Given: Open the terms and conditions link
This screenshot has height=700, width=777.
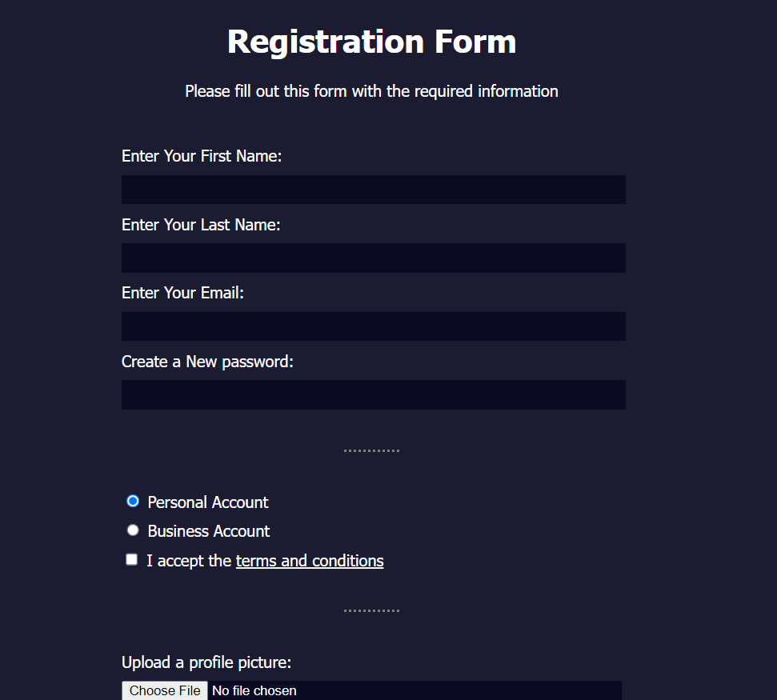Looking at the screenshot, I should pyautogui.click(x=309, y=560).
